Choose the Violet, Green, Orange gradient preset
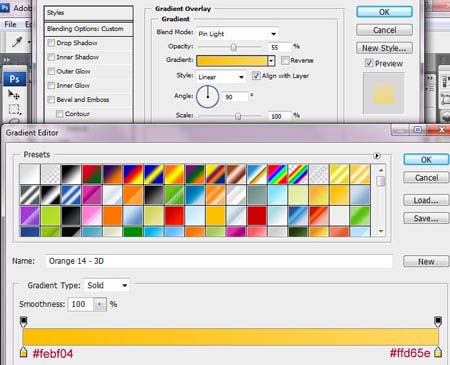This screenshot has width=450, height=365. (195, 174)
